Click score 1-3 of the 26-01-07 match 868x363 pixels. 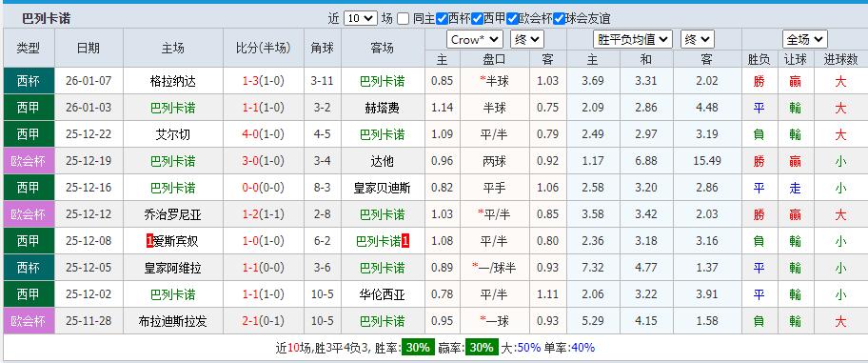(x=250, y=82)
